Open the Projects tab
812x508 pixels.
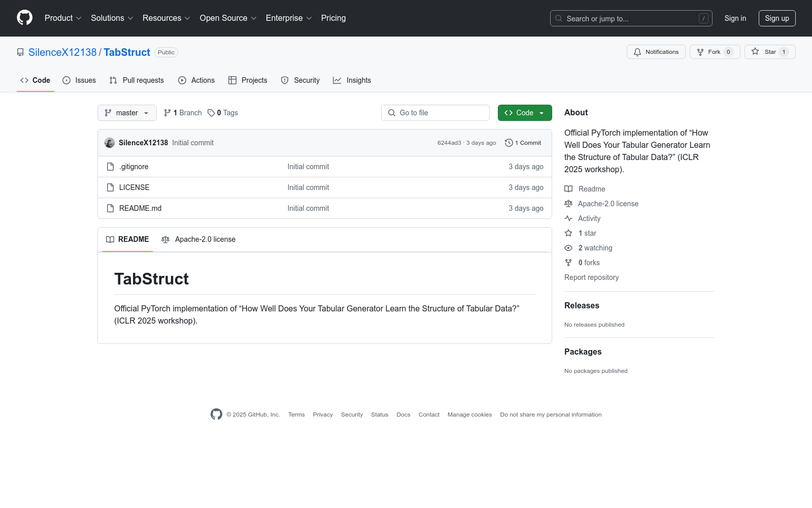click(x=248, y=80)
